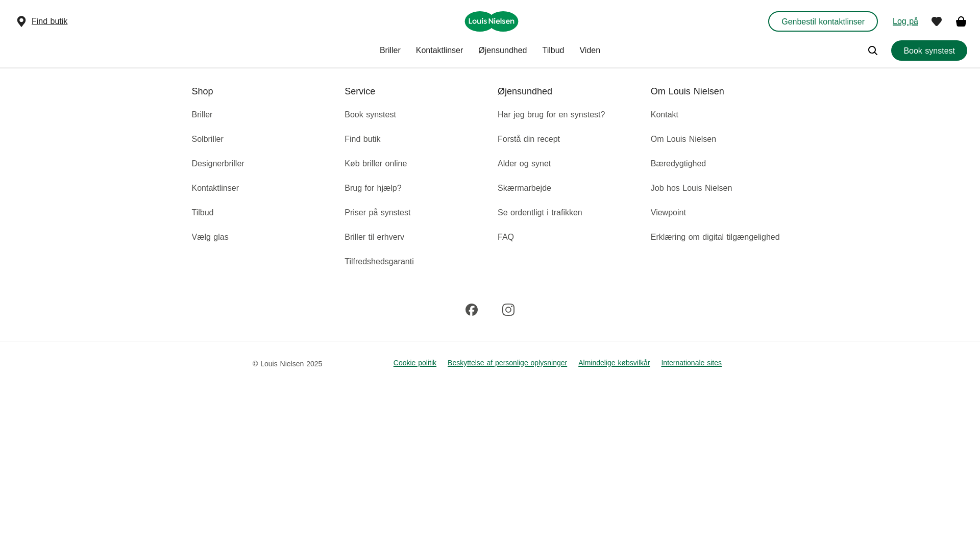Click the Shop column heading

click(202, 91)
